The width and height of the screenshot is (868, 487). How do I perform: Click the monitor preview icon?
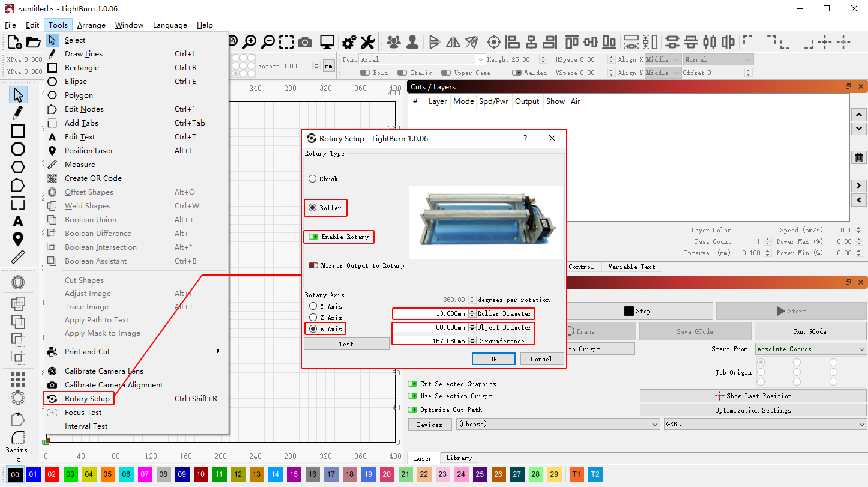327,42
